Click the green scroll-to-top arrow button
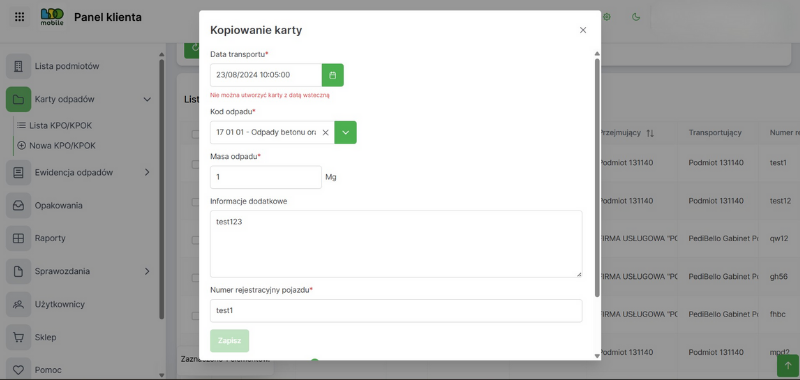Image resolution: width=800 pixels, height=380 pixels. tap(788, 366)
